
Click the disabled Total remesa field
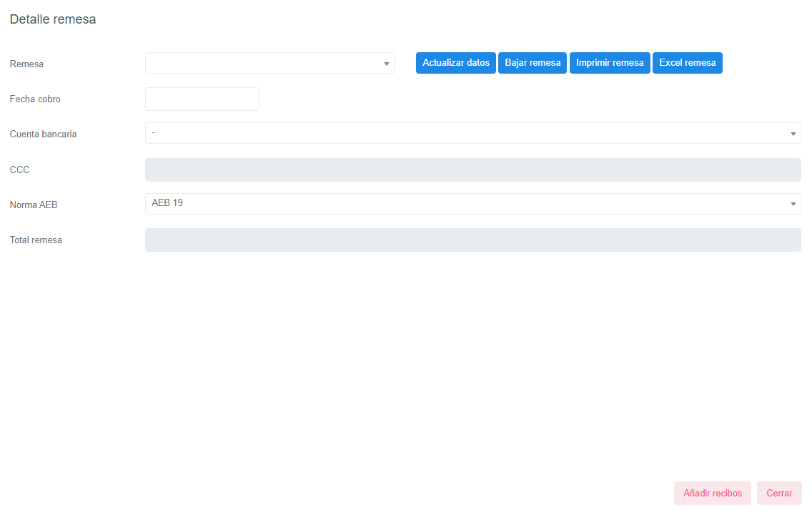(472, 240)
